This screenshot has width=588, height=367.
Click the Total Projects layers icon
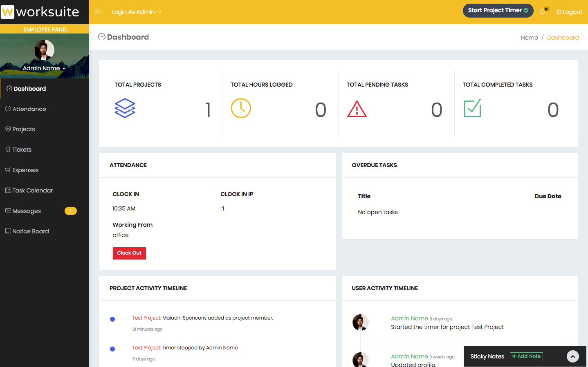pyautogui.click(x=125, y=108)
